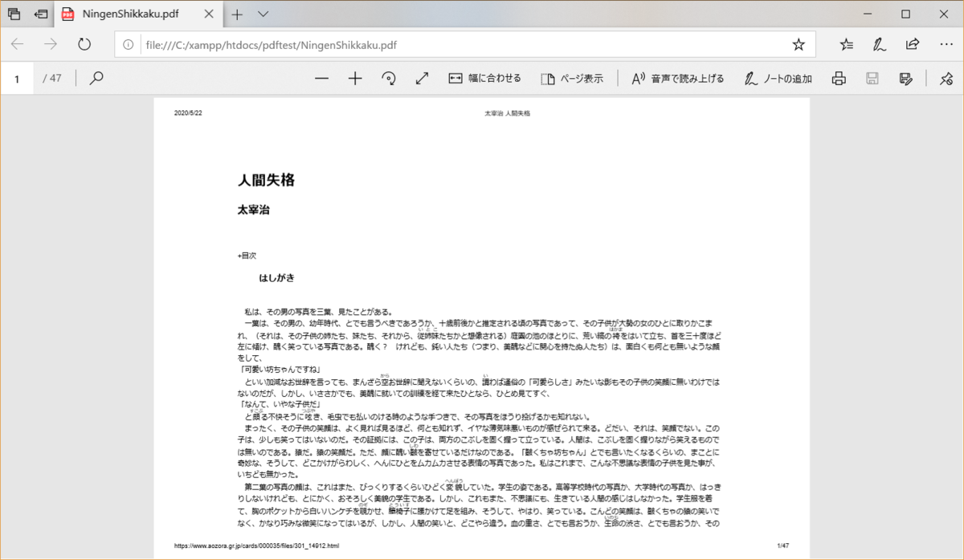Click +目次 table of contents text

(246, 255)
